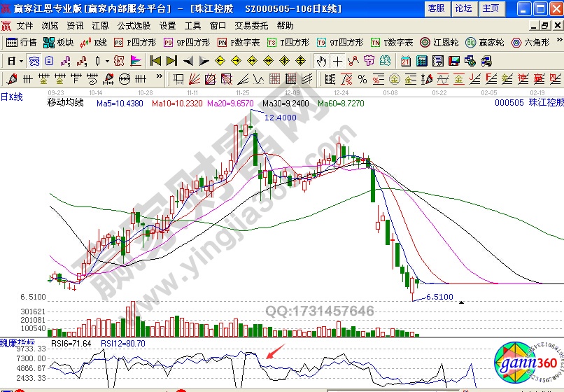Click the yellow right-arrow diamond icon

236,61
